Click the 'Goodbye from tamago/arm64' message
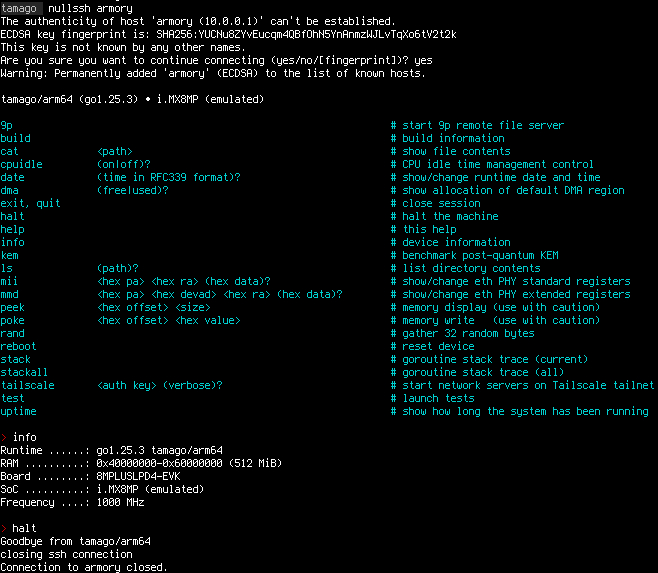This screenshot has width=658, height=573. coord(75,541)
